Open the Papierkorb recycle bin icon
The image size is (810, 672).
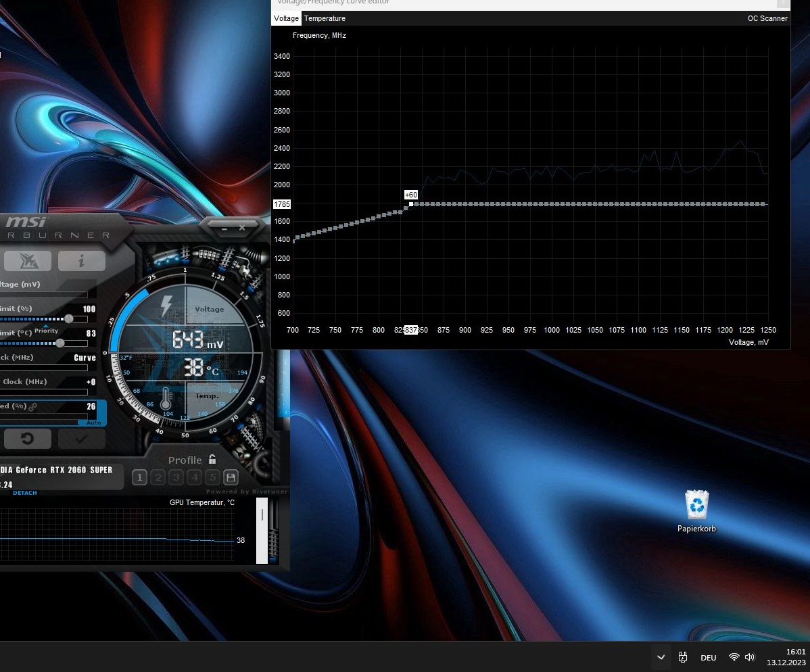(x=696, y=511)
